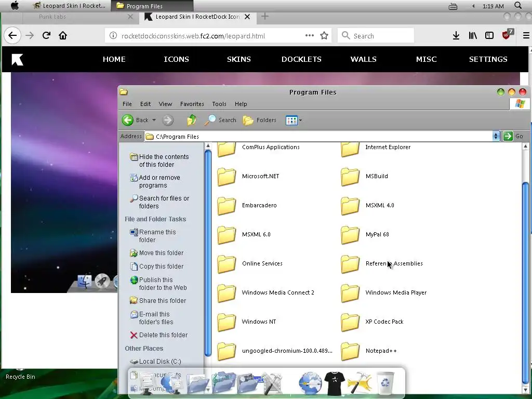Click the Up folder icon in Explorer toolbar
This screenshot has width=532, height=399.
(x=192, y=120)
